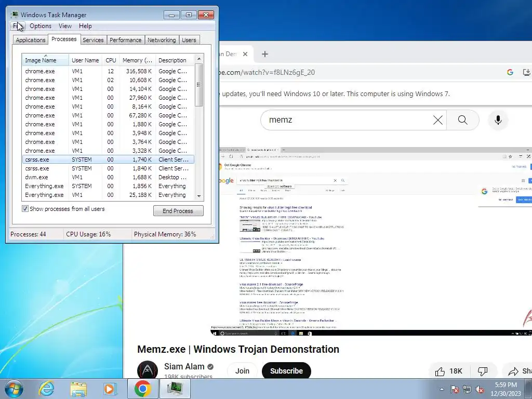Open the File menu in Task Manager

[x=17, y=26]
